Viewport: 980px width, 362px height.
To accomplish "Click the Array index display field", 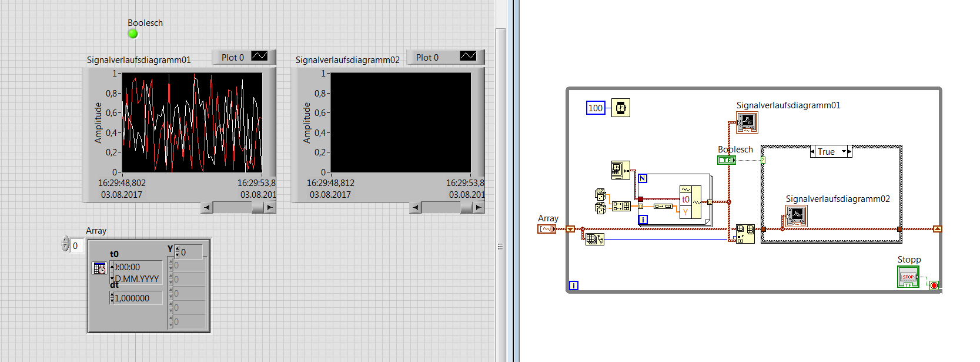I will point(77,246).
